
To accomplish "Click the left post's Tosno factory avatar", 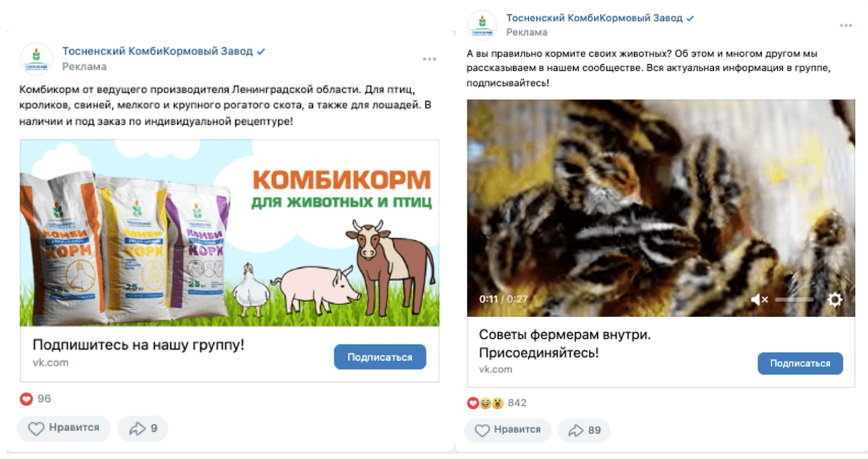I will coord(36,58).
